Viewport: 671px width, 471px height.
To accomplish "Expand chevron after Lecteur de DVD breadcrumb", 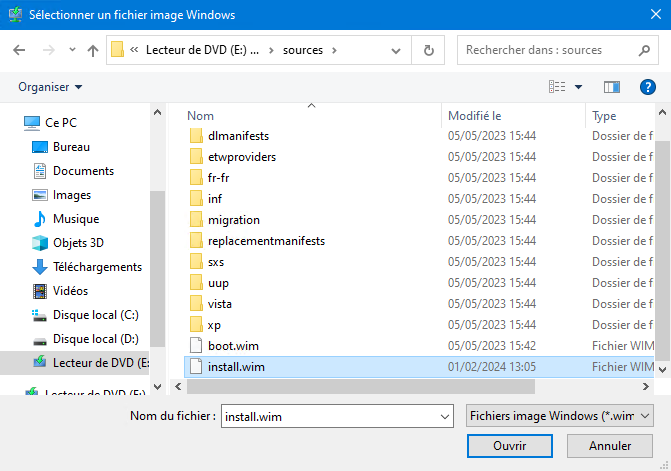I will click(x=271, y=50).
